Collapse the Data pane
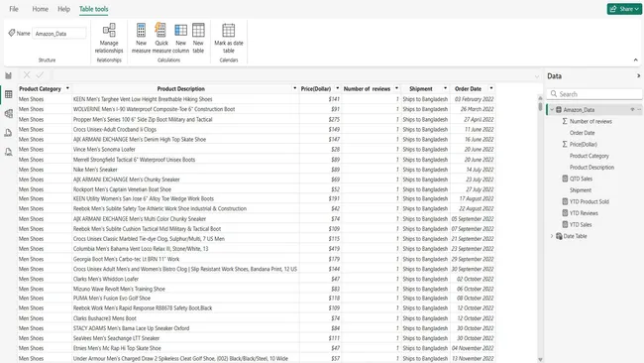This screenshot has width=644, height=363. click(x=638, y=75)
